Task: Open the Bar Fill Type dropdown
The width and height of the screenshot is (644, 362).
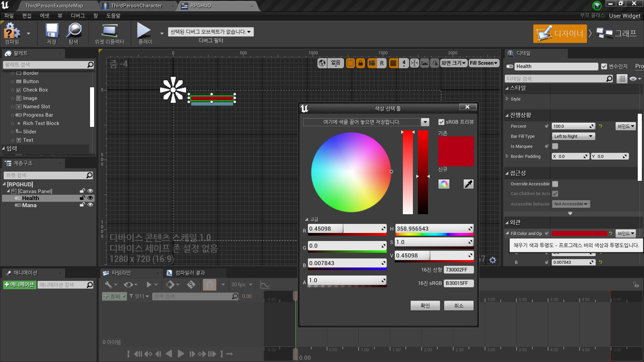Action: point(574,136)
